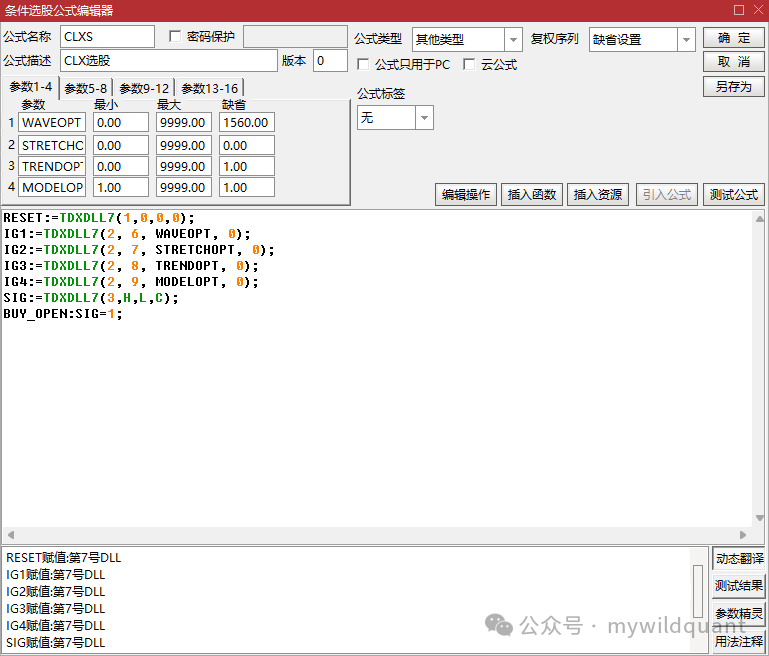
Task: Switch to the 参数9-12 tab
Action: tap(144, 88)
